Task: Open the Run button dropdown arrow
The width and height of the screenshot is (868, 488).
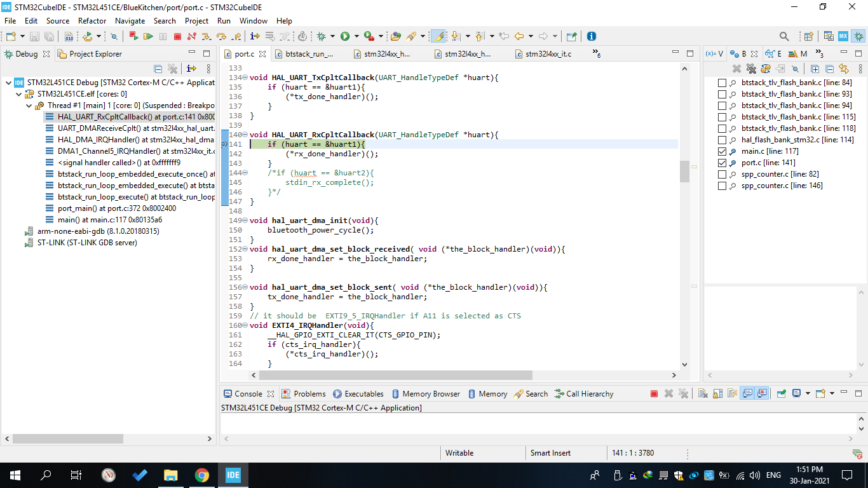Action: (356, 36)
